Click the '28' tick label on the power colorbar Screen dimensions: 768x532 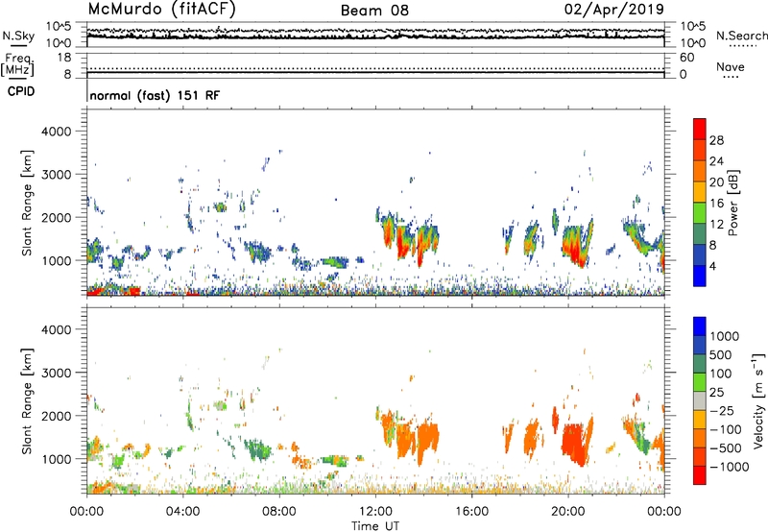coord(716,140)
